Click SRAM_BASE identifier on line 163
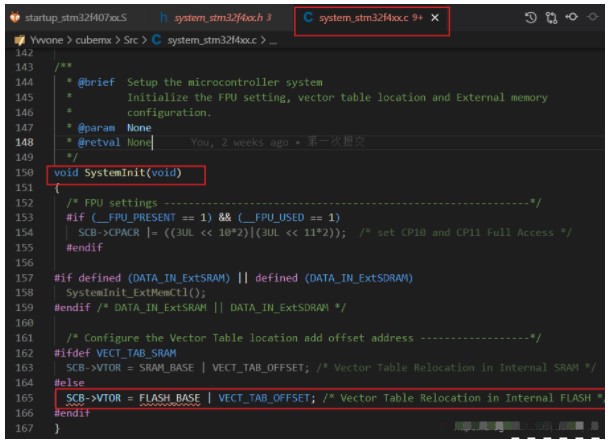Screen dimensions: 614x443 [x=166, y=368]
